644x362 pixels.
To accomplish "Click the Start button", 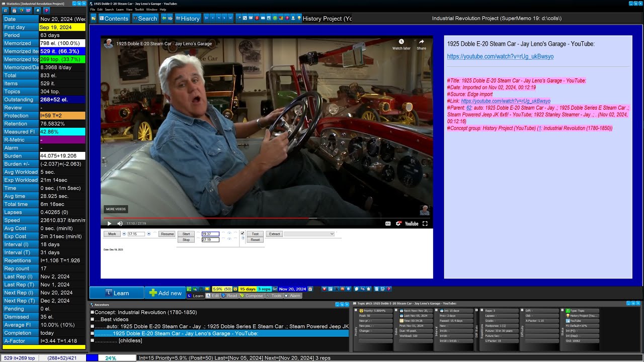I will pos(186,234).
